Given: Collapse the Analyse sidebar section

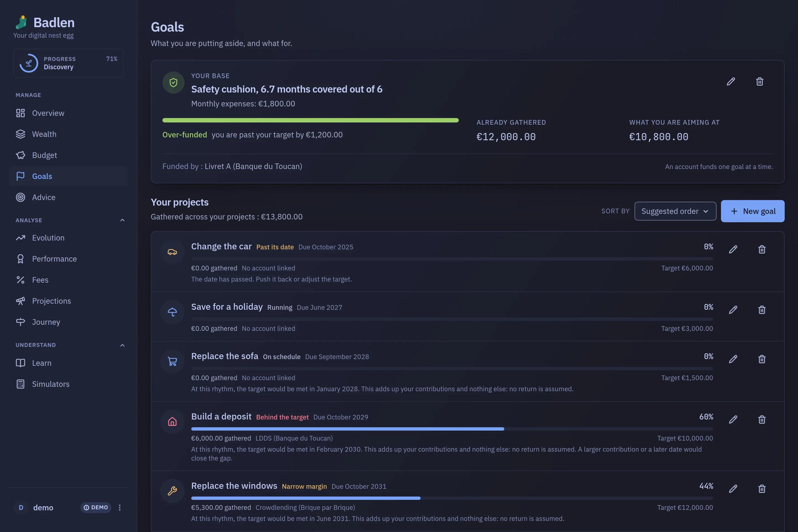Looking at the screenshot, I should 122,220.
